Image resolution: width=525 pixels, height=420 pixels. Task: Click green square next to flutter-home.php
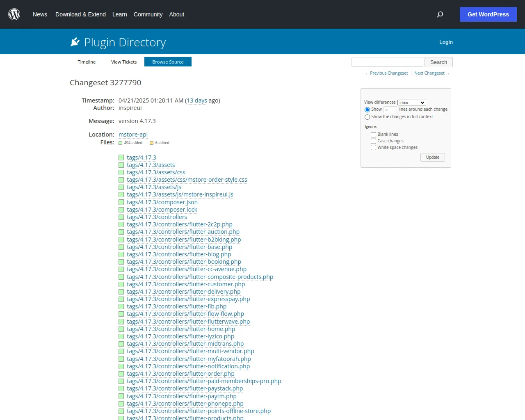click(121, 329)
